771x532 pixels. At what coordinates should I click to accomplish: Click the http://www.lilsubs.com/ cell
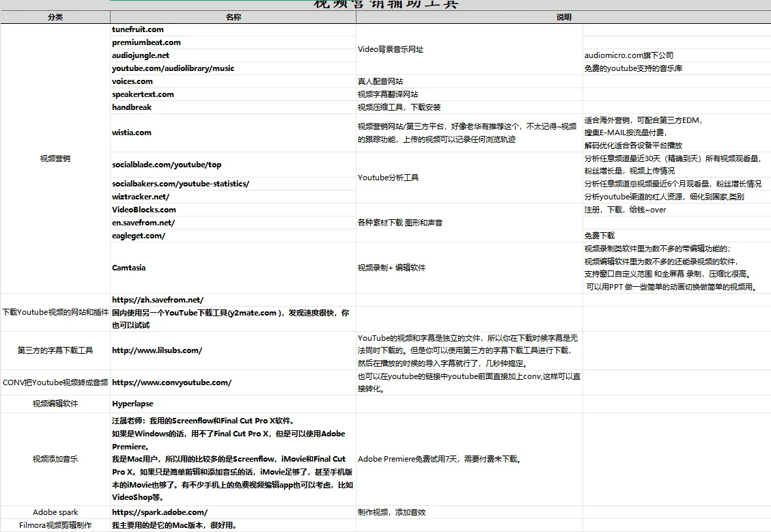pyautogui.click(x=233, y=350)
